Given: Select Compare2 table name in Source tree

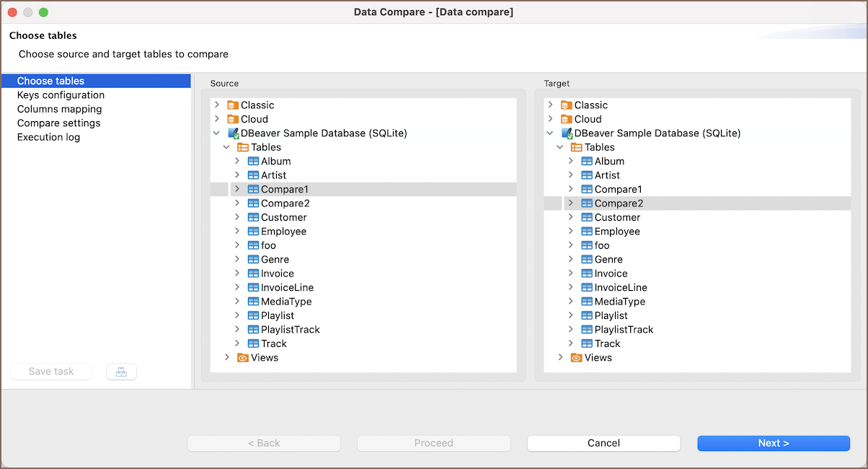Looking at the screenshot, I should click(285, 203).
